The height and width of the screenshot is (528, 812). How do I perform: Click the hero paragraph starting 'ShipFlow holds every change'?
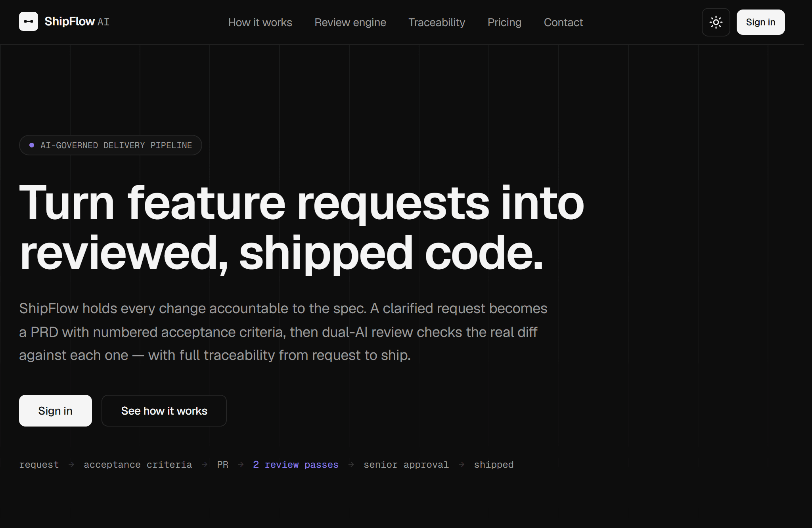coord(283,332)
